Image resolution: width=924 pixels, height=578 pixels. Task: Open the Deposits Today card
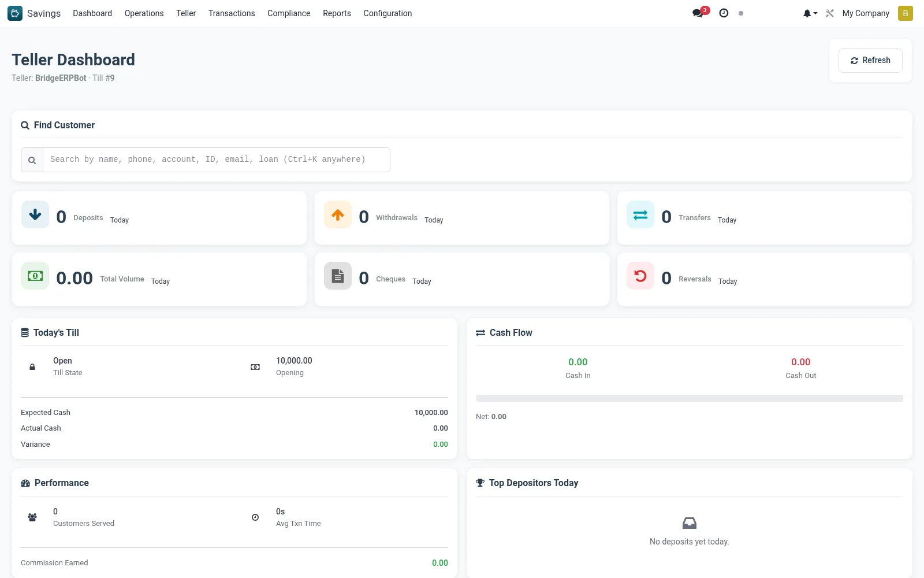click(159, 218)
